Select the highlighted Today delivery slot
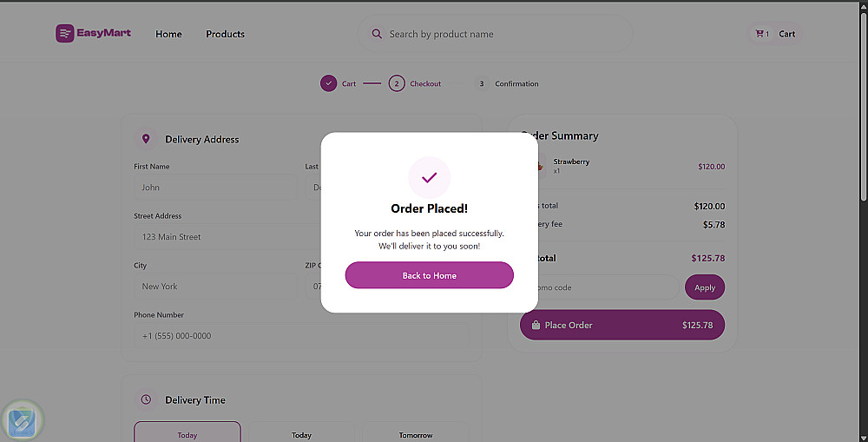 tap(187, 432)
